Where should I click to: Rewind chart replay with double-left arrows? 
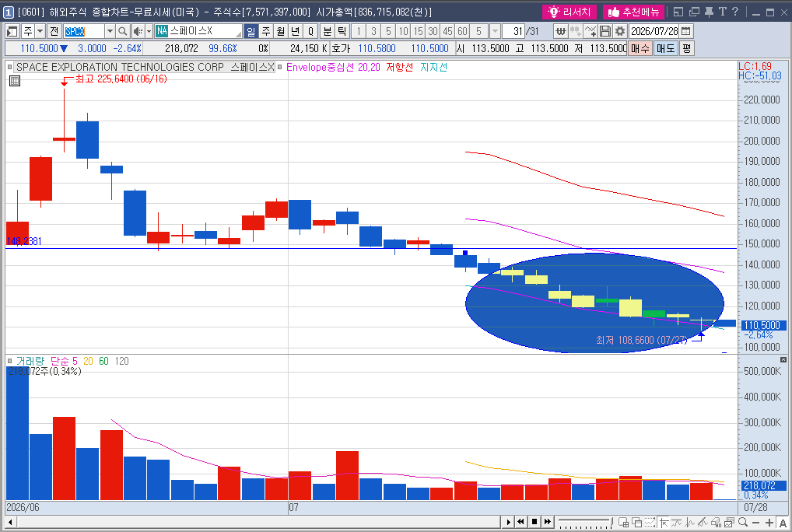[x=520, y=523]
